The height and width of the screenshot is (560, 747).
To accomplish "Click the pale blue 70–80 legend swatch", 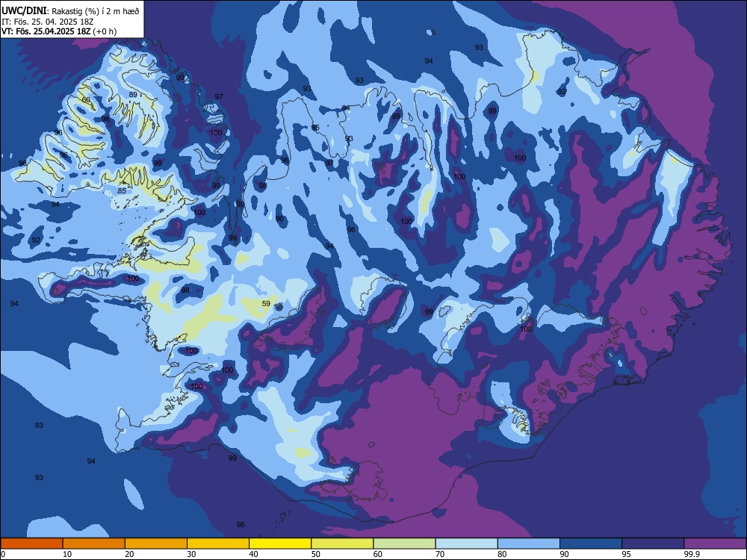I will coord(466,544).
